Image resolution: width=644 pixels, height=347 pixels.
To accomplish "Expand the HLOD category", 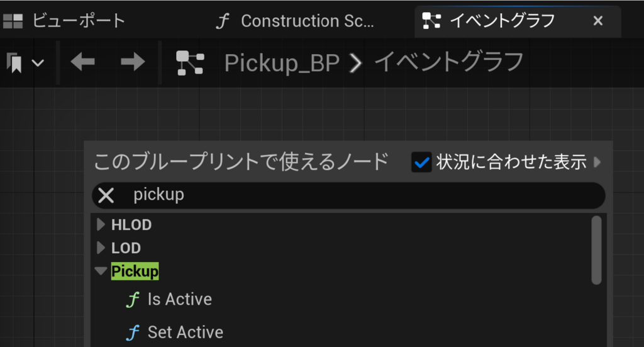I will point(101,224).
